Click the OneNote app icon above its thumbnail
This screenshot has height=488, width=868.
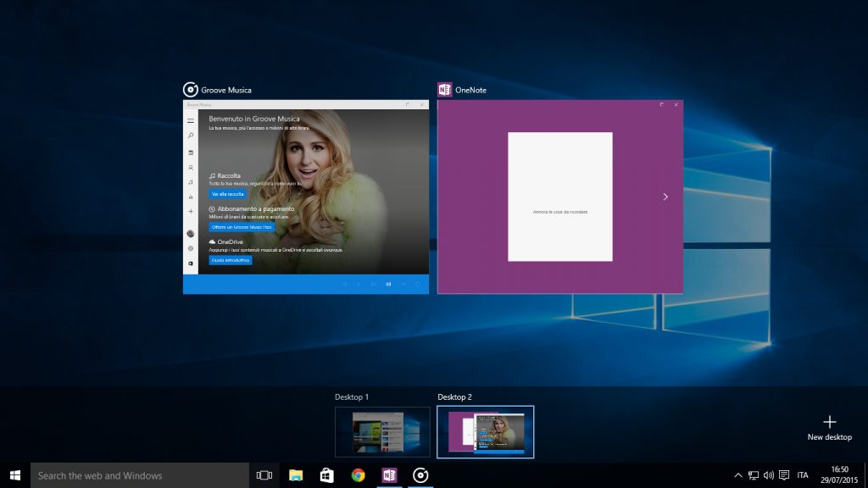click(x=444, y=90)
